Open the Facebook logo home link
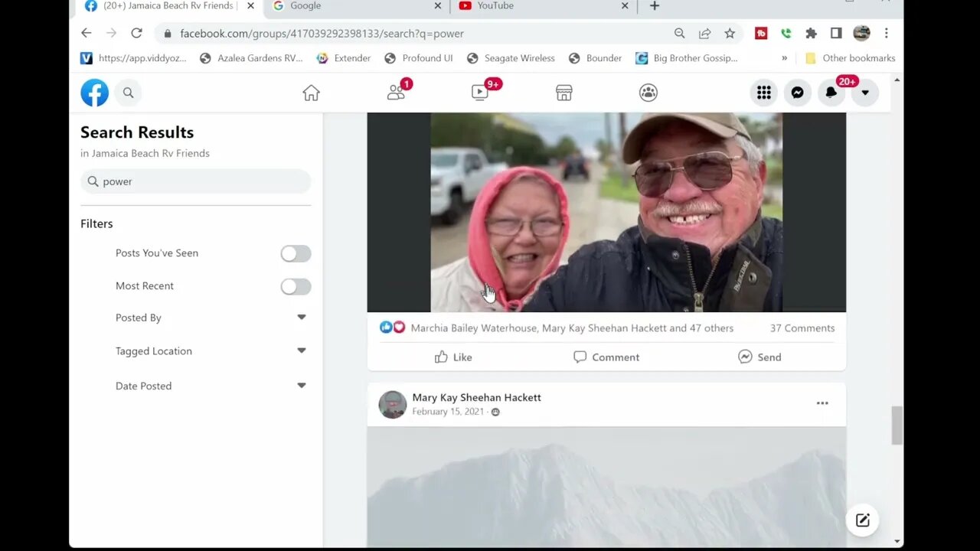This screenshot has width=980, height=551. [95, 93]
